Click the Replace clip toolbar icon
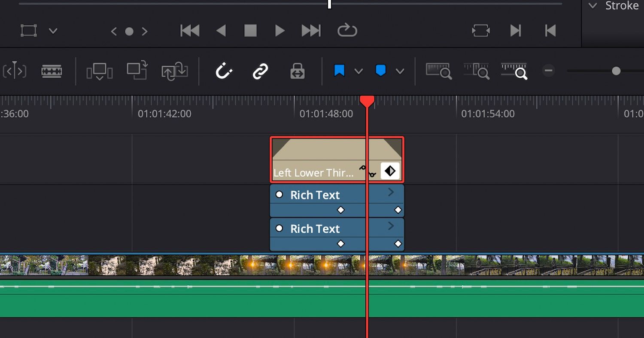 175,71
